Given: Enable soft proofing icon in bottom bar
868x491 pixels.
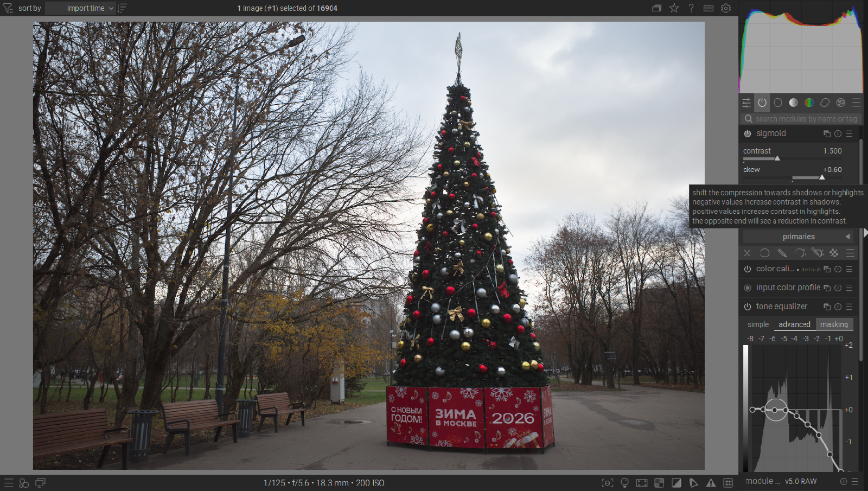Looking at the screenshot, I should point(694,483).
